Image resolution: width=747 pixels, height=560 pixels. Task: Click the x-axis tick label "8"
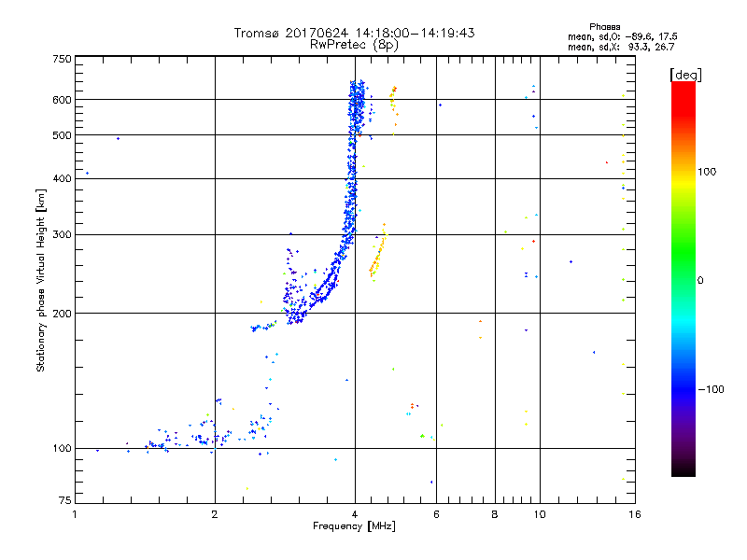[495, 514]
